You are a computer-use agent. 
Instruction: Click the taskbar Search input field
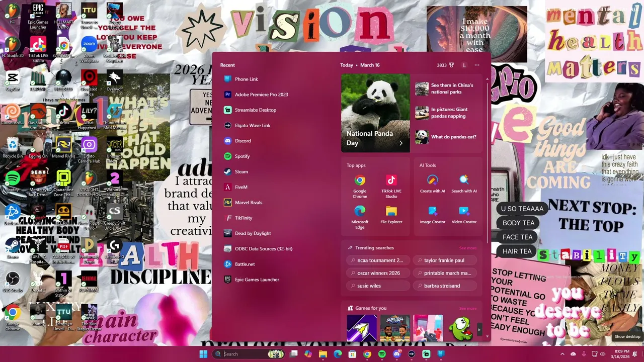coord(249,354)
